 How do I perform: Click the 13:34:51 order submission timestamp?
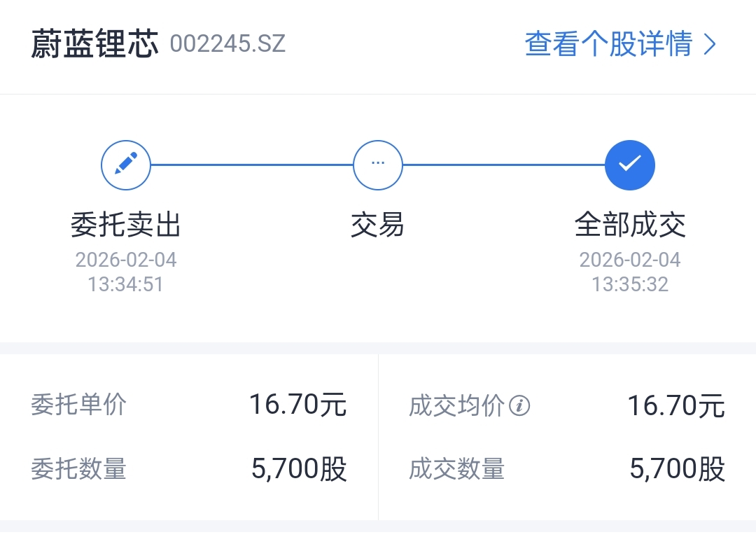[126, 284]
